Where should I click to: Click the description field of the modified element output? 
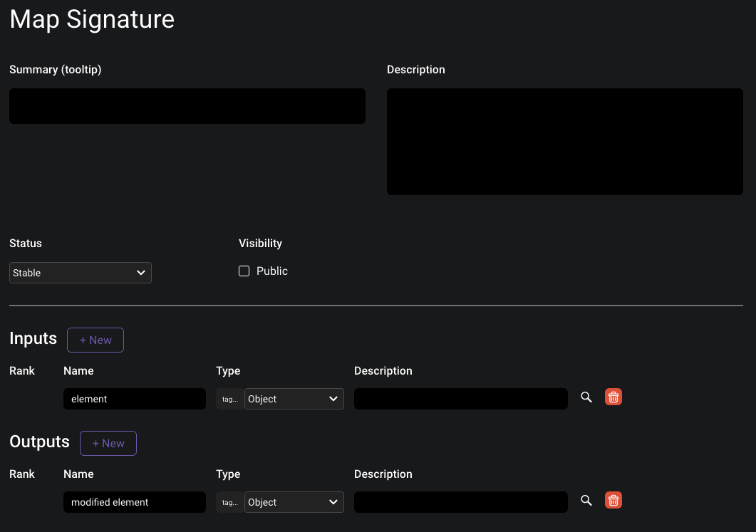[460, 502]
